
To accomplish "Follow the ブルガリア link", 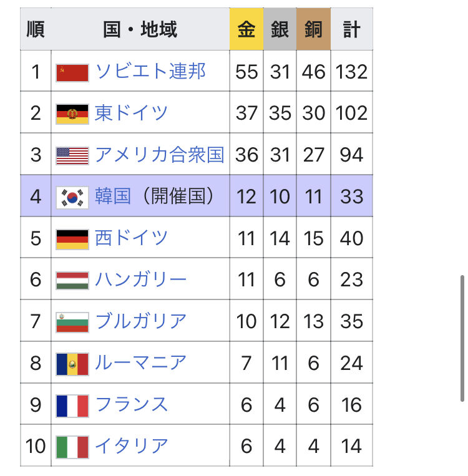I will pyautogui.click(x=140, y=321).
